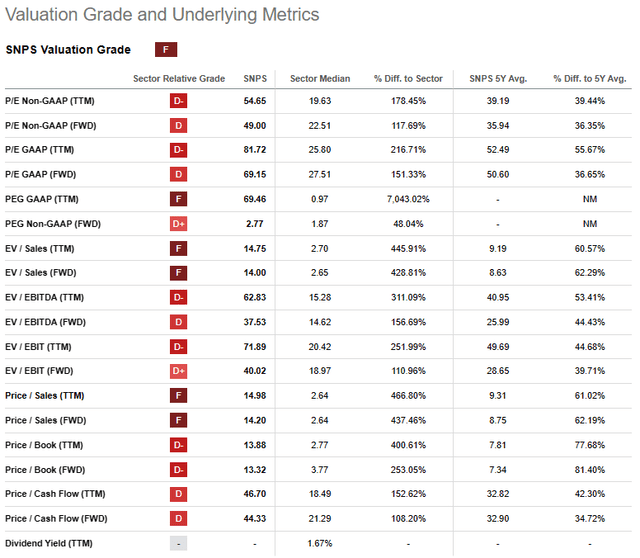This screenshot has width=640, height=558.
Task: Click the 466.80% sector difference value
Action: click(x=408, y=396)
